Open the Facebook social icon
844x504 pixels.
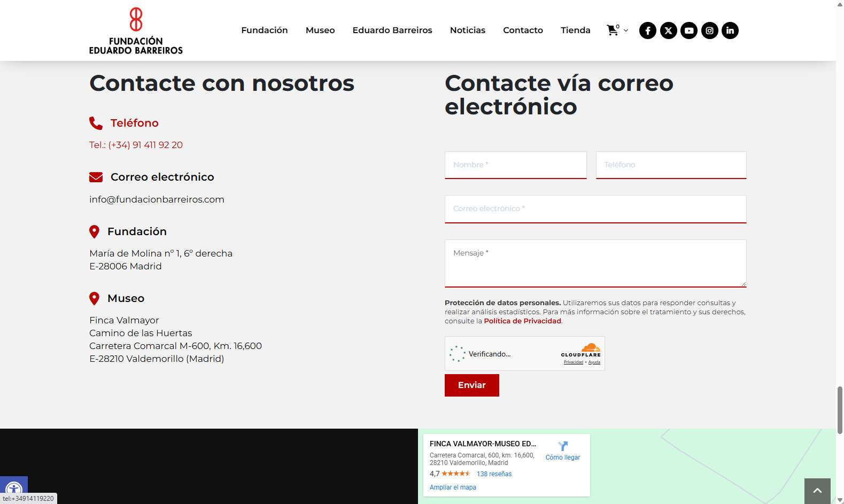pos(647,30)
